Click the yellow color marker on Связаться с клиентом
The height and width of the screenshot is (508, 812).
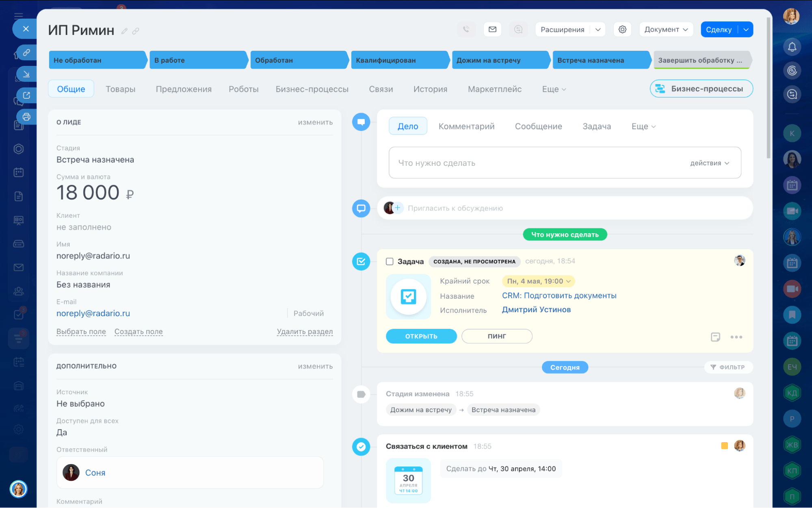point(724,446)
